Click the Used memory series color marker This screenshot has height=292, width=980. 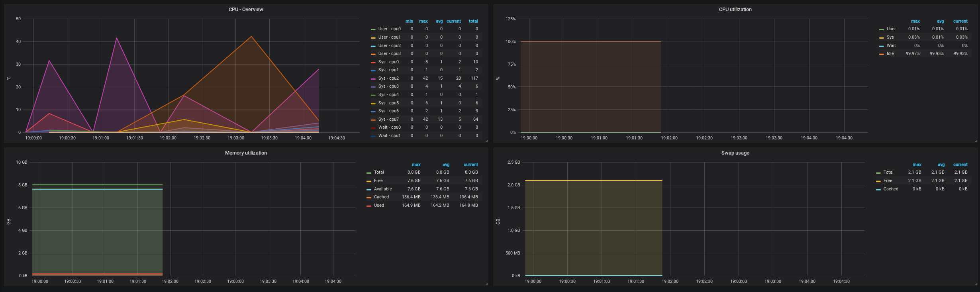point(369,206)
